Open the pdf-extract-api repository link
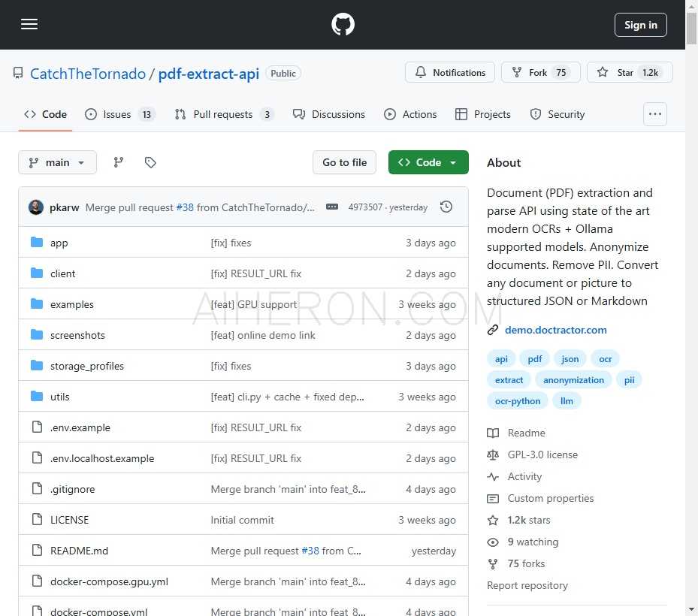The image size is (698, 616). point(208,74)
